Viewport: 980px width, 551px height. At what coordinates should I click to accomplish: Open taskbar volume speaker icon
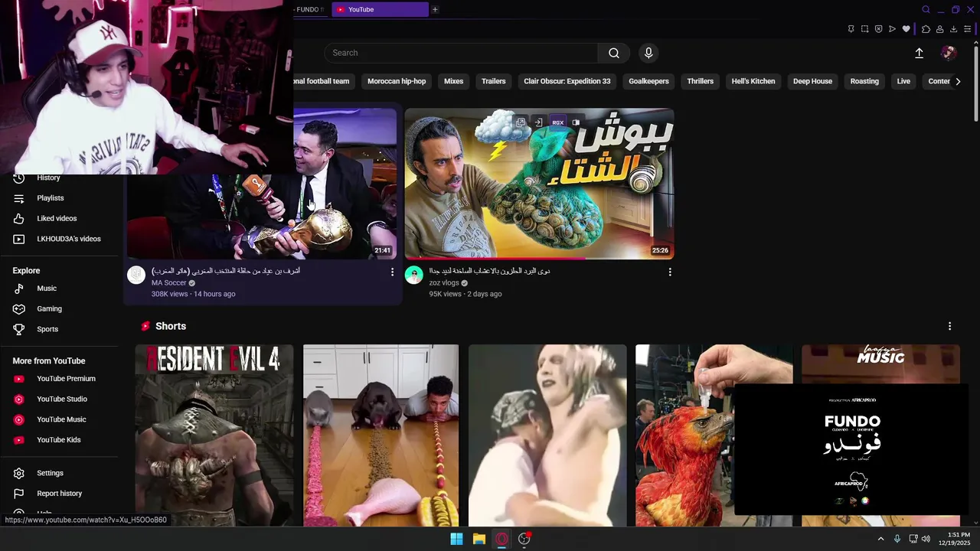point(926,539)
